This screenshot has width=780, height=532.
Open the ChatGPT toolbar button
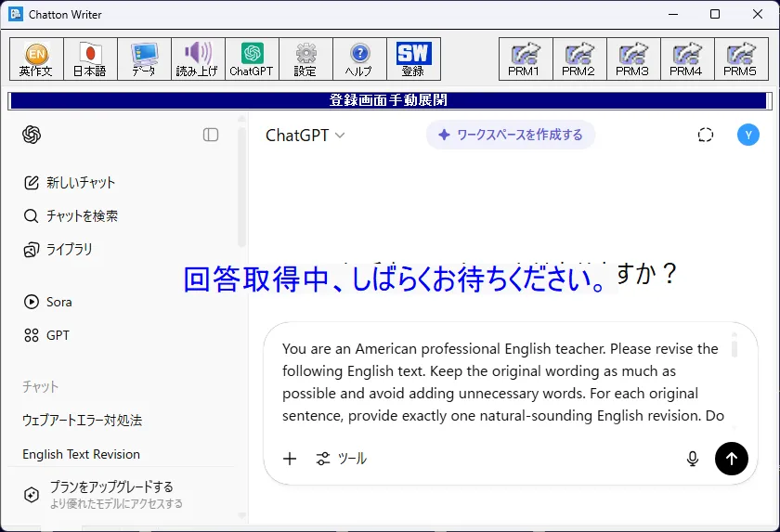click(x=252, y=58)
